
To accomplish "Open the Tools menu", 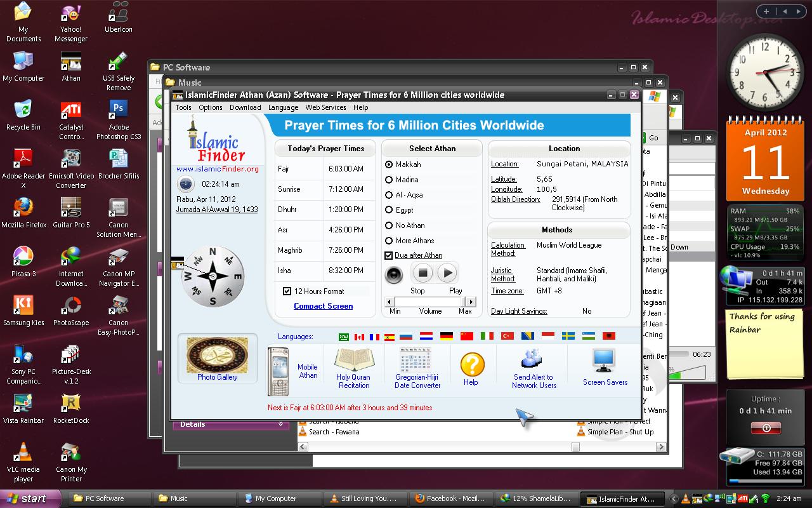I will 183,107.
